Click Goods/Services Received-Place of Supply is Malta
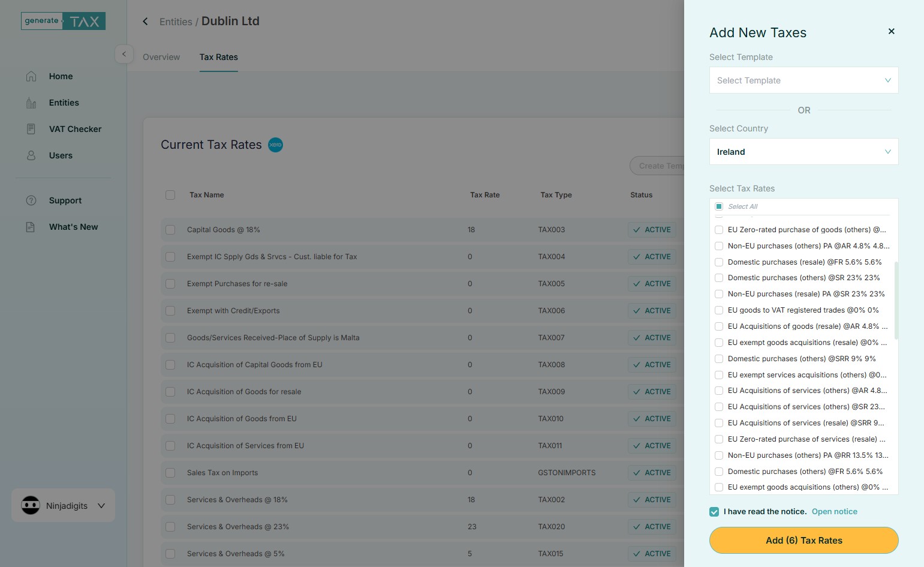 coord(273,338)
